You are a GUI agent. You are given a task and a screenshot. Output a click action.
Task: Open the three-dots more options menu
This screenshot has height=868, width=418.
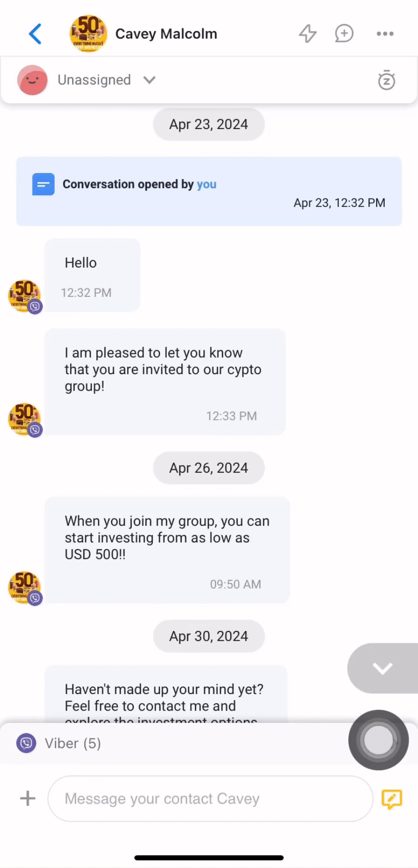[385, 33]
